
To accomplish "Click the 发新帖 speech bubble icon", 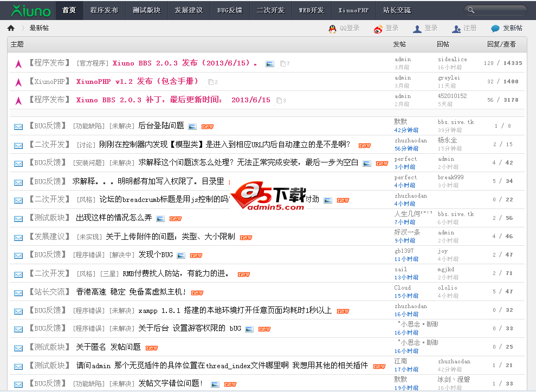I will point(495,29).
